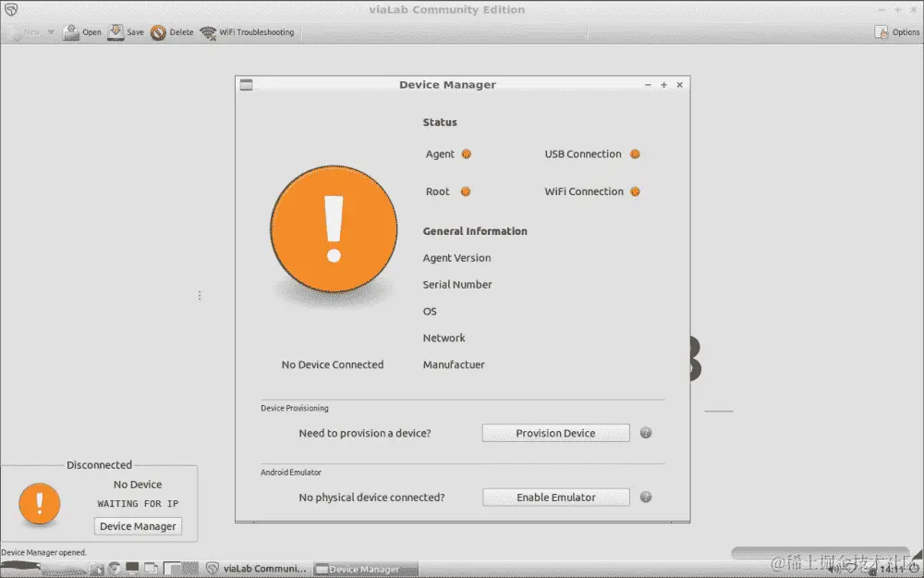Click the Device Manager button in Disconnected panel
The height and width of the screenshot is (578, 924).
[x=138, y=526]
